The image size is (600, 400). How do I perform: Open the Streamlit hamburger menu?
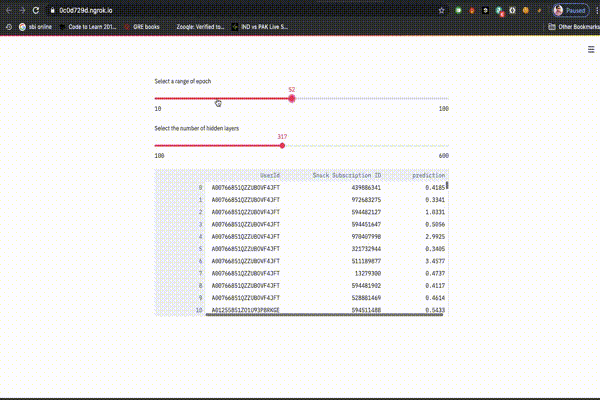coord(590,48)
